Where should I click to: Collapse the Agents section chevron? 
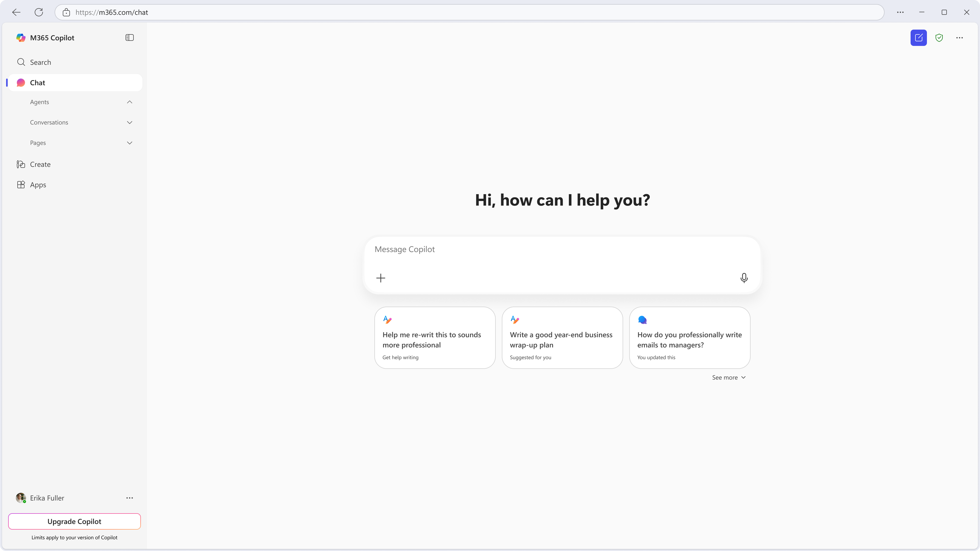pyautogui.click(x=129, y=102)
